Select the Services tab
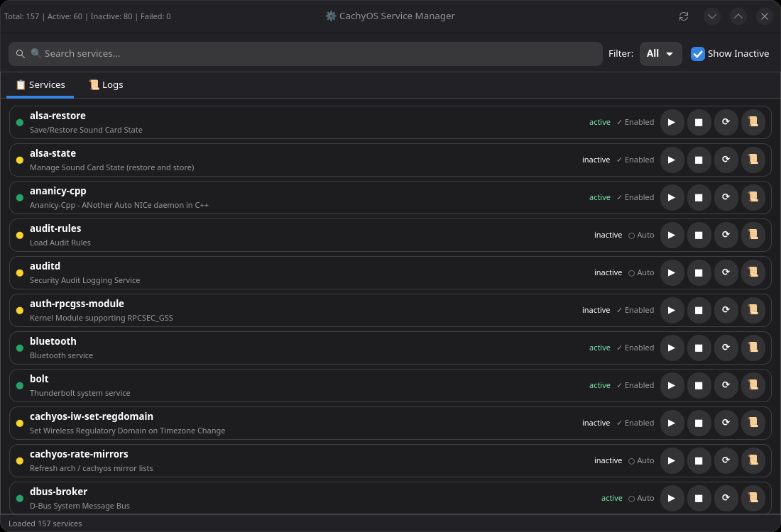The height and width of the screenshot is (532, 781). tap(40, 85)
